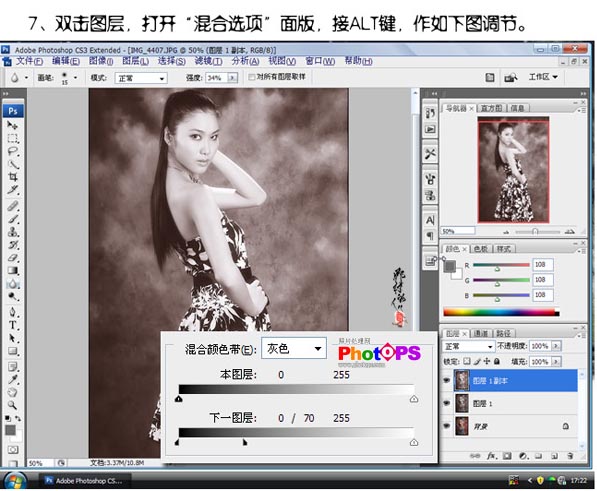Open the Paragraph panel icon in dock
Image resolution: width=597 pixels, height=491 pixels.
click(430, 236)
